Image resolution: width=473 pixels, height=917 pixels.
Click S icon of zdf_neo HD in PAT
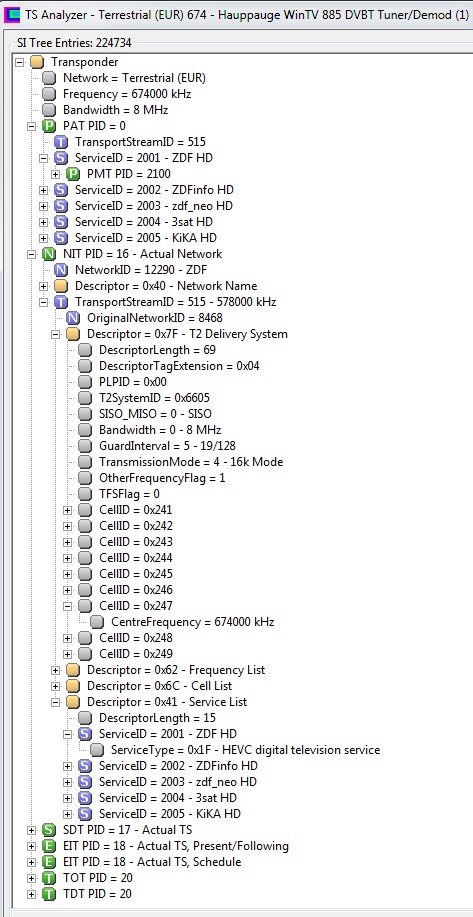pyautogui.click(x=61, y=206)
